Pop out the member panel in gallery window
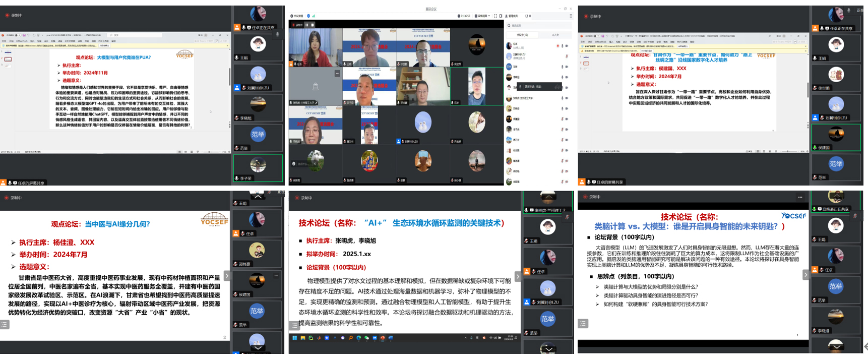Viewport: 868px width, 363px height. click(527, 16)
